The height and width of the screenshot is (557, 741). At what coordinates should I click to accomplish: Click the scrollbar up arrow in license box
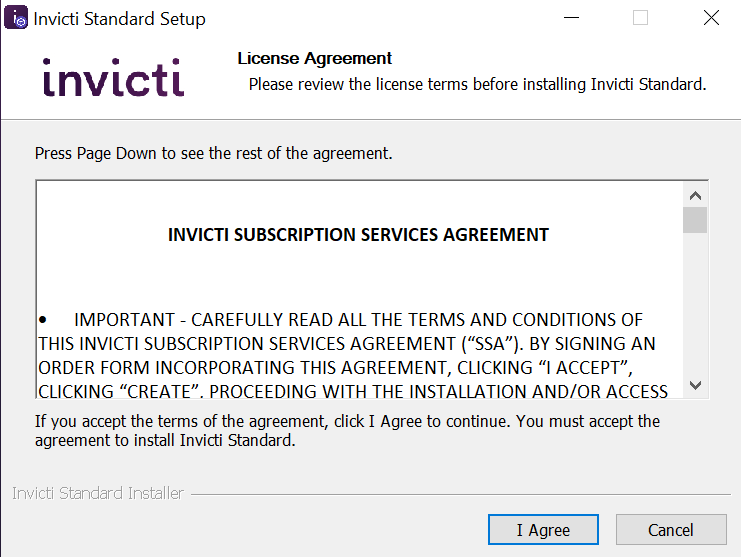[695, 195]
